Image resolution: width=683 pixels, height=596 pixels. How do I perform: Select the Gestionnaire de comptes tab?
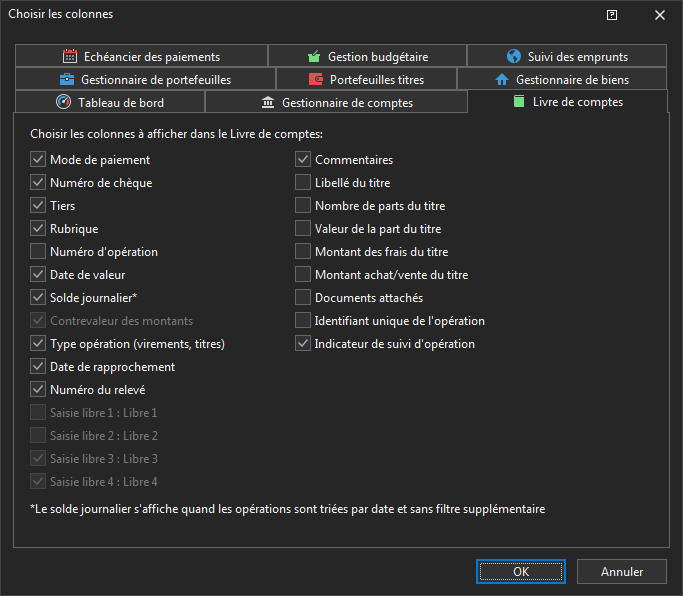(x=336, y=102)
